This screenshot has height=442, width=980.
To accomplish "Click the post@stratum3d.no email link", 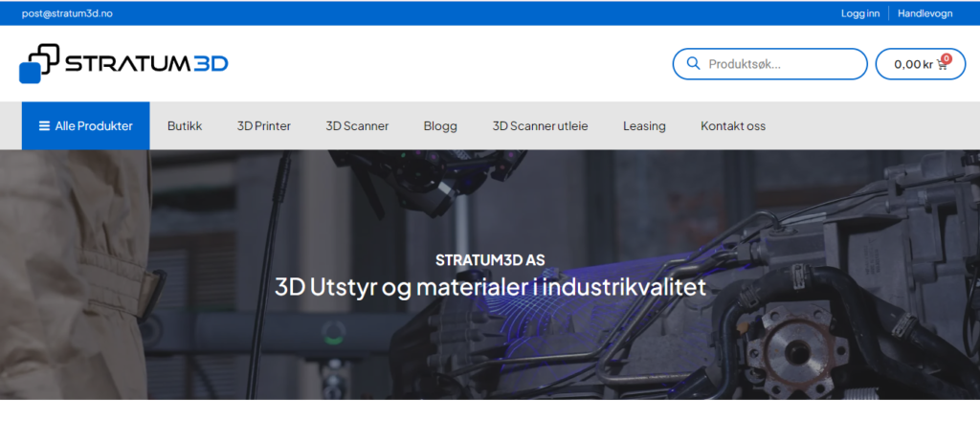I will [67, 13].
